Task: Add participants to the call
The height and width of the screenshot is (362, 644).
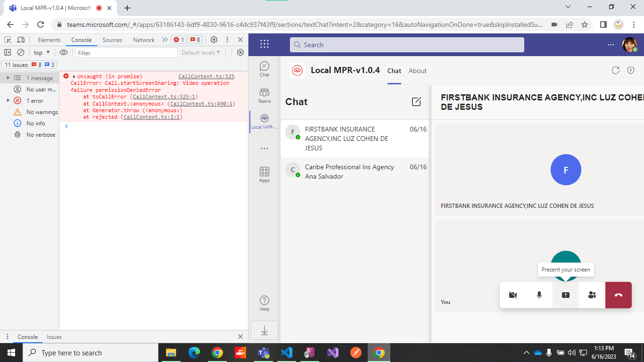Action: (592, 295)
